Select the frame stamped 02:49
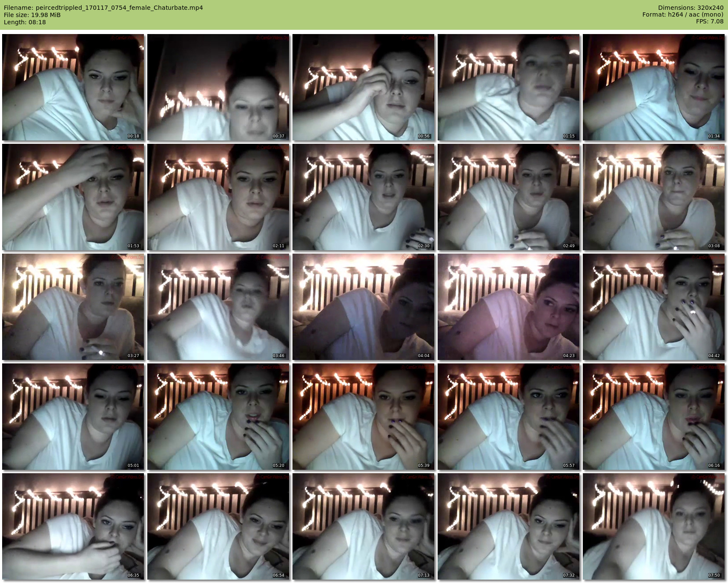The width and height of the screenshot is (728, 583). [509, 197]
